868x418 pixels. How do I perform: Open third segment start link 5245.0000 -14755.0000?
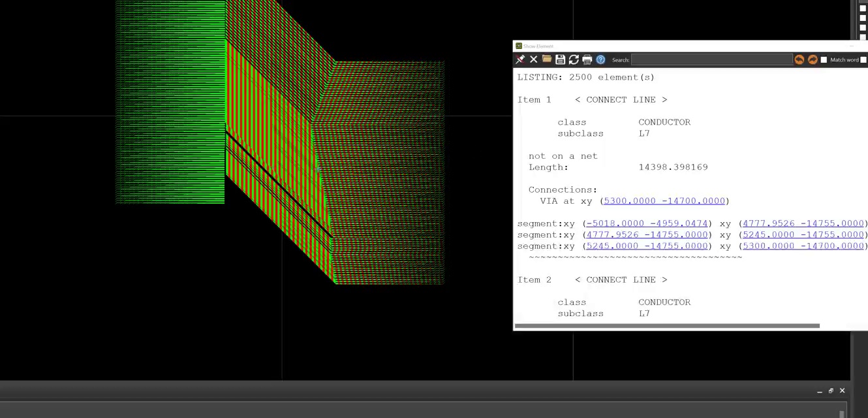(x=647, y=246)
